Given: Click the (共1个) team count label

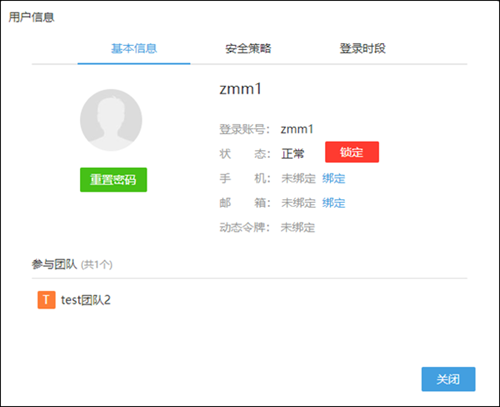Looking at the screenshot, I should pos(97,265).
